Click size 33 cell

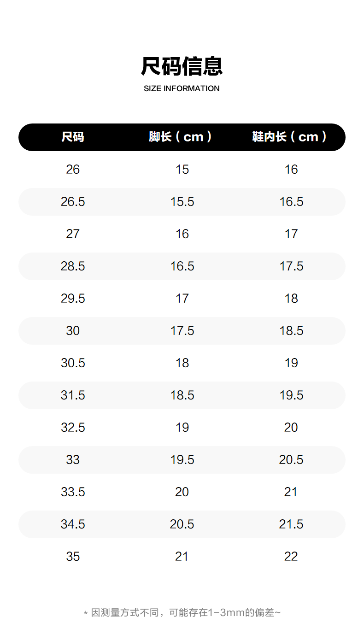[x=73, y=460]
